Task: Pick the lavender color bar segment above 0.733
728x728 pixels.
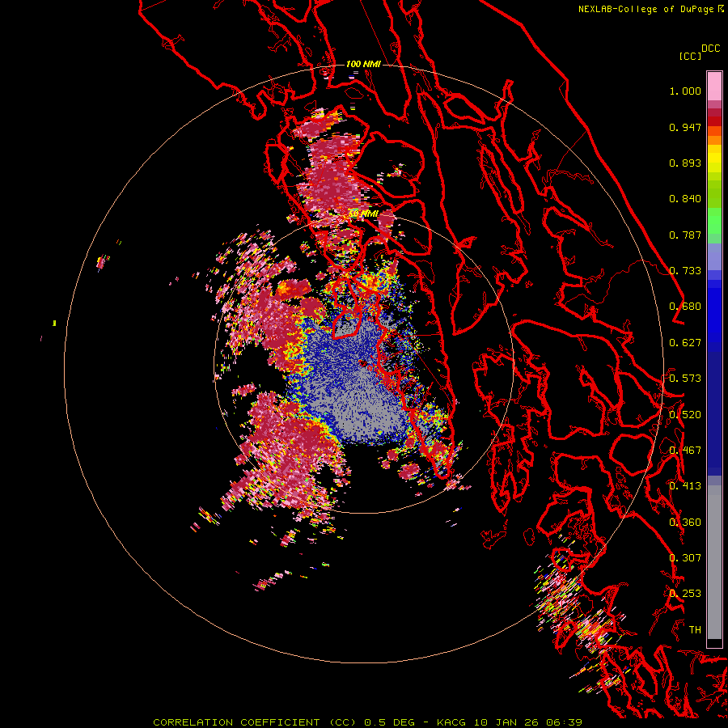Action: 714,256
